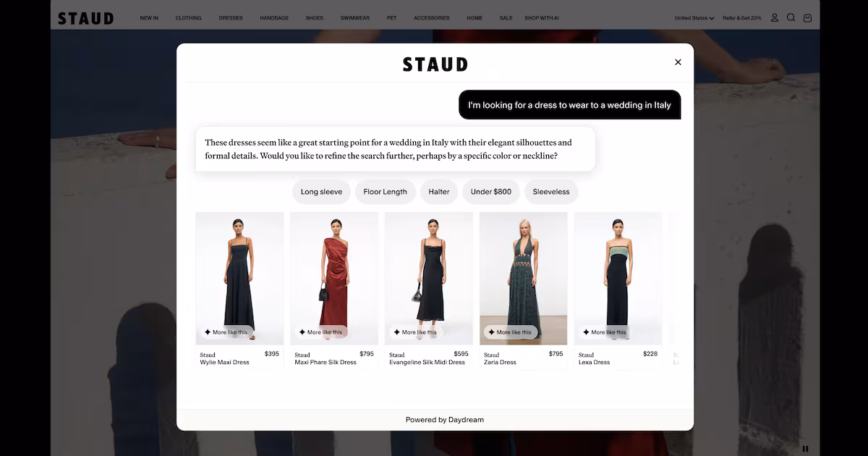Open the Home menu
This screenshot has height=456, width=868.
tap(475, 18)
